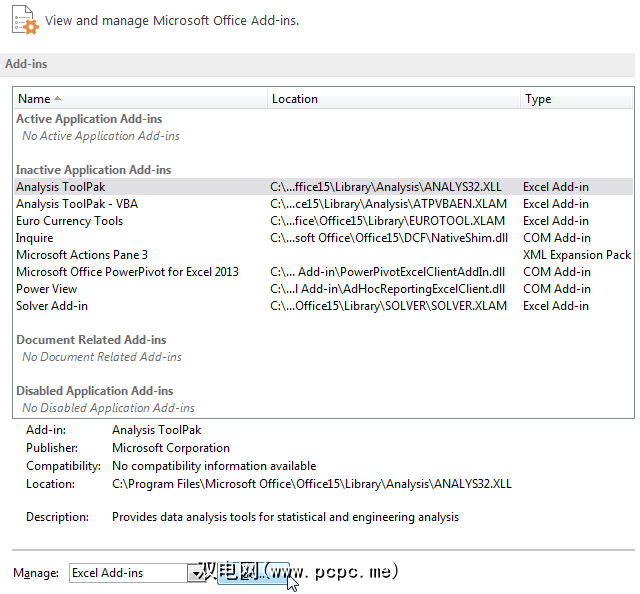Image resolution: width=640 pixels, height=594 pixels.
Task: Choose the Euro Currency Tools add-in
Action: (x=69, y=221)
